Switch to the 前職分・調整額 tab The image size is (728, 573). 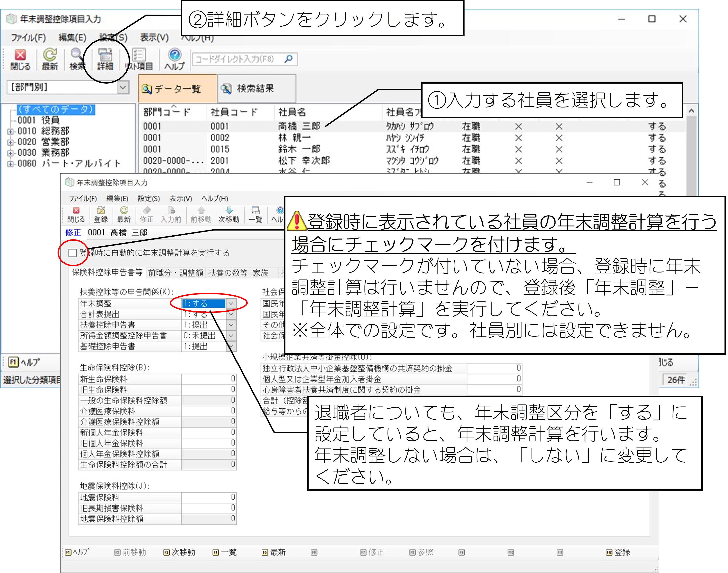[x=176, y=273]
